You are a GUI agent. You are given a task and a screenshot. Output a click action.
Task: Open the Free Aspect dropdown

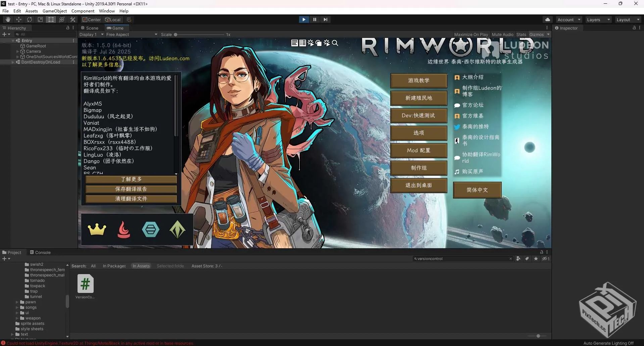pyautogui.click(x=132, y=35)
